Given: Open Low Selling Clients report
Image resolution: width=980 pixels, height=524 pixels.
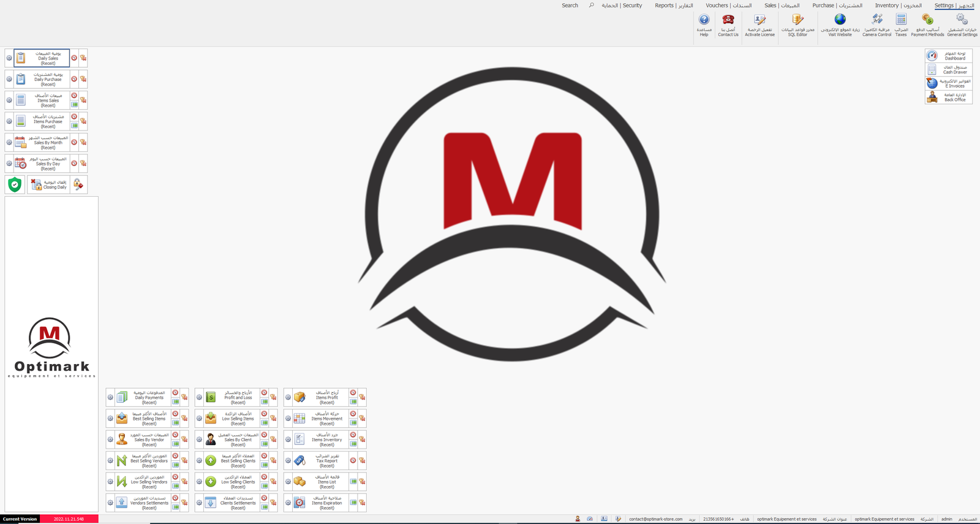Looking at the screenshot, I should [x=232, y=482].
